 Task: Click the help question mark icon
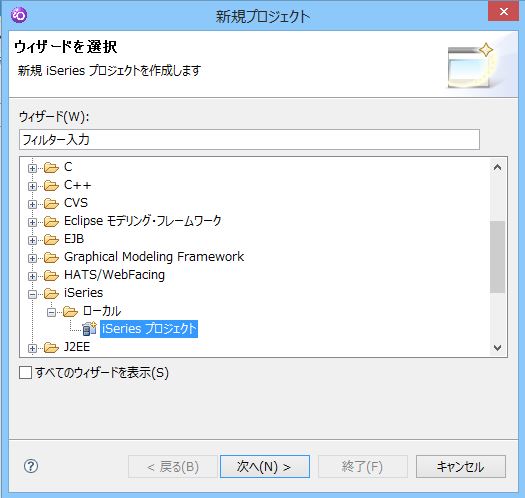point(31,466)
